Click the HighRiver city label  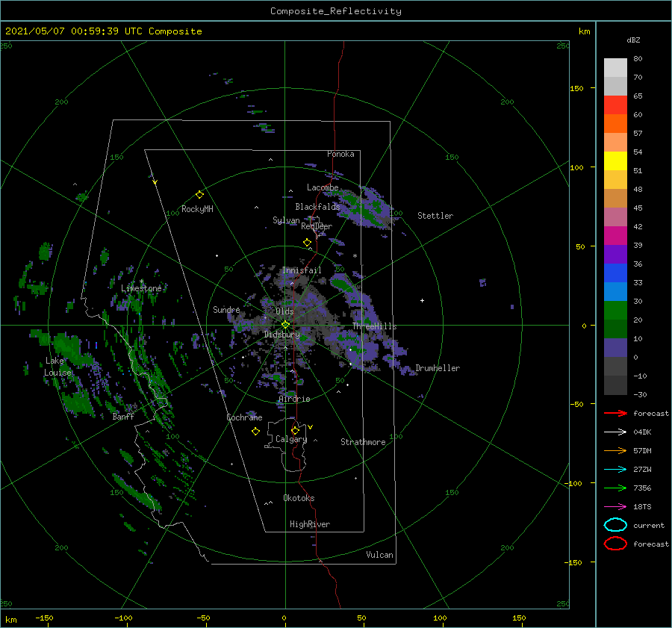[x=310, y=524]
